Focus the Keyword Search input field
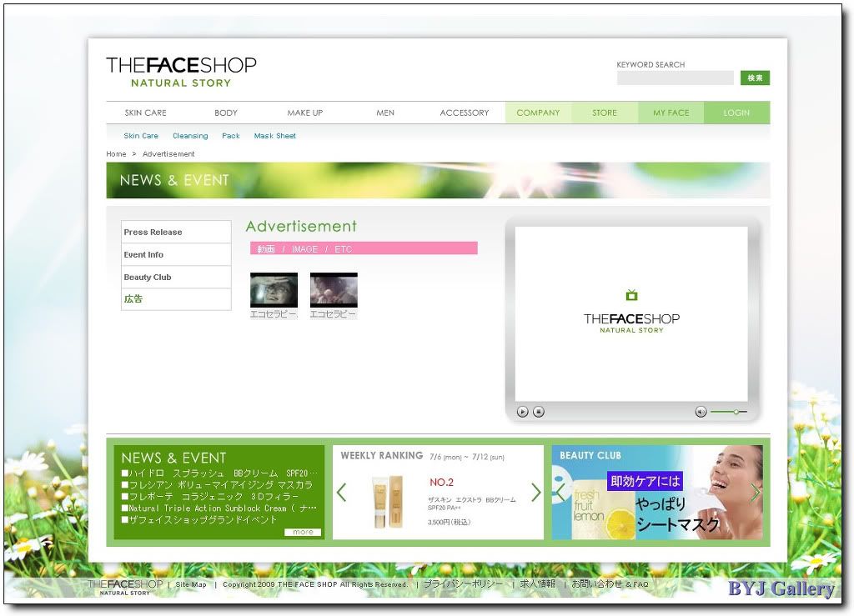 [675, 78]
